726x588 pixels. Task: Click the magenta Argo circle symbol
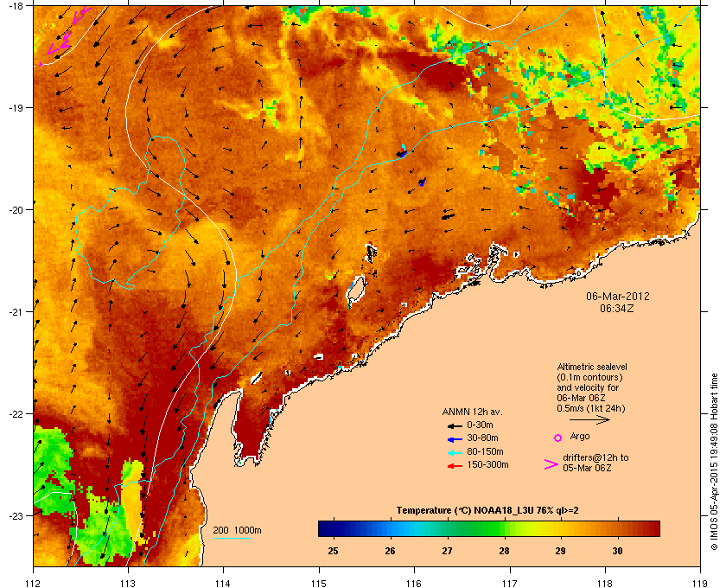pyautogui.click(x=558, y=438)
